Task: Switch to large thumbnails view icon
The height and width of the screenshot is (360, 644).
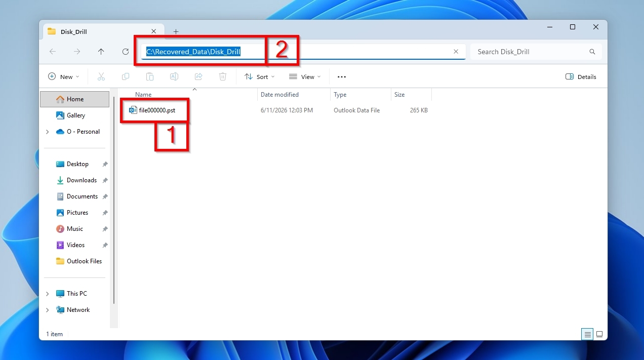Action: pyautogui.click(x=599, y=334)
